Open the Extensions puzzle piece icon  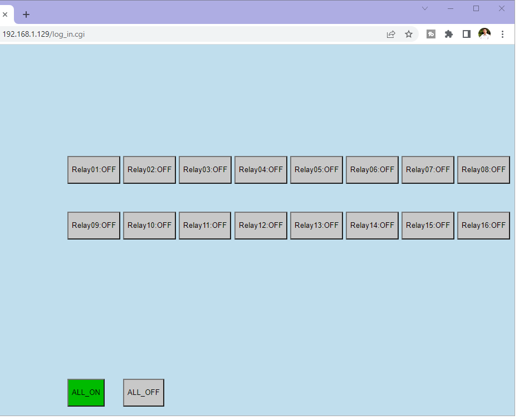[x=449, y=34]
